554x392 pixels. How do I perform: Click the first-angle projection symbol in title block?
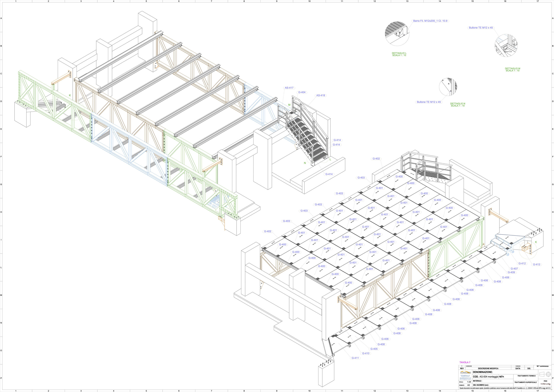545,374
